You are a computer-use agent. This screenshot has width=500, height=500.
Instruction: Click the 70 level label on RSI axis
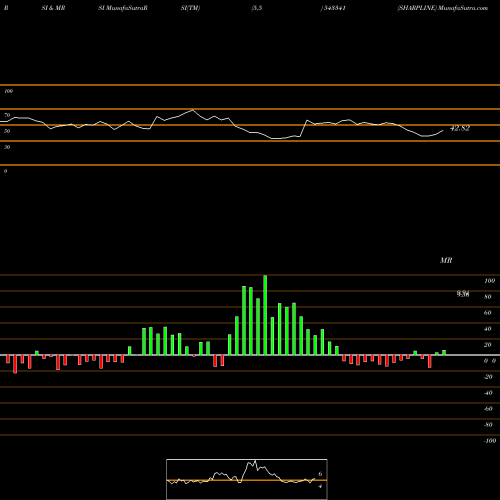tap(7, 115)
